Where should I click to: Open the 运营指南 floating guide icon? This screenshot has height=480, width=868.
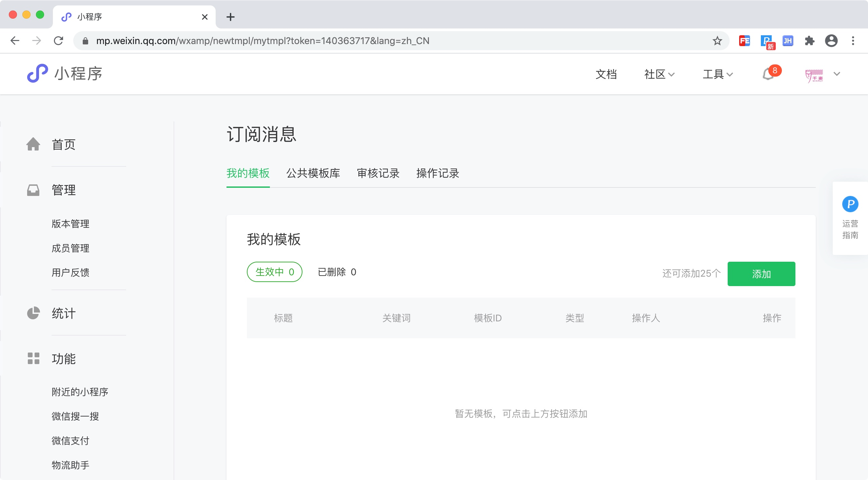pyautogui.click(x=850, y=204)
